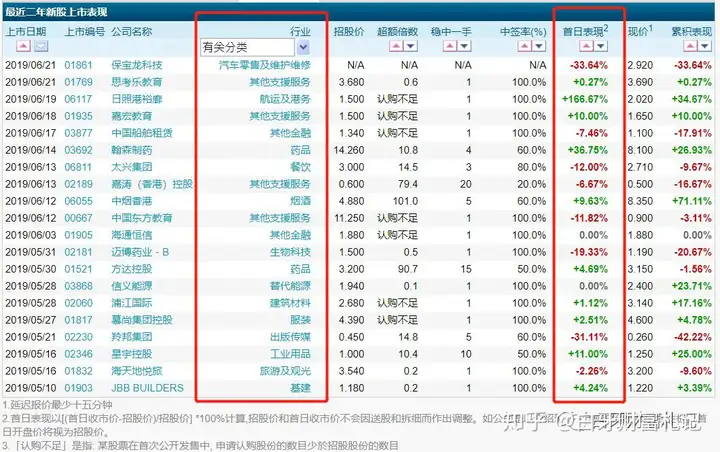Click oversubscription value 101.0

coord(405,201)
